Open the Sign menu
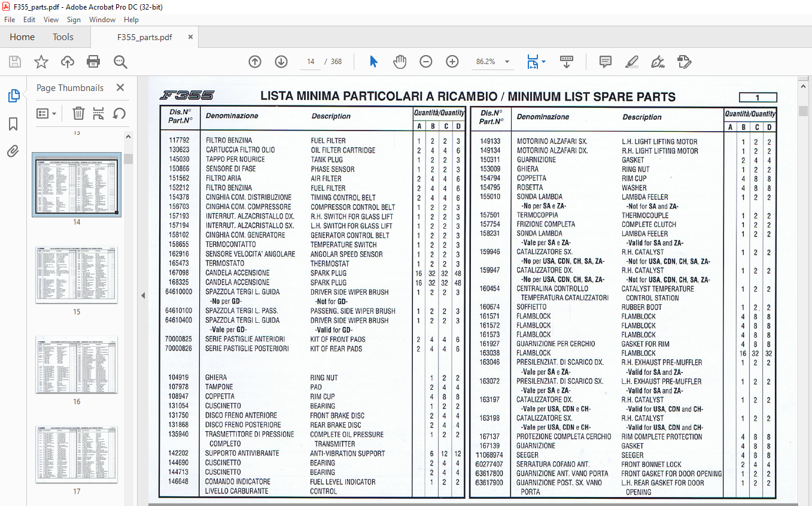812x506 pixels. point(74,20)
